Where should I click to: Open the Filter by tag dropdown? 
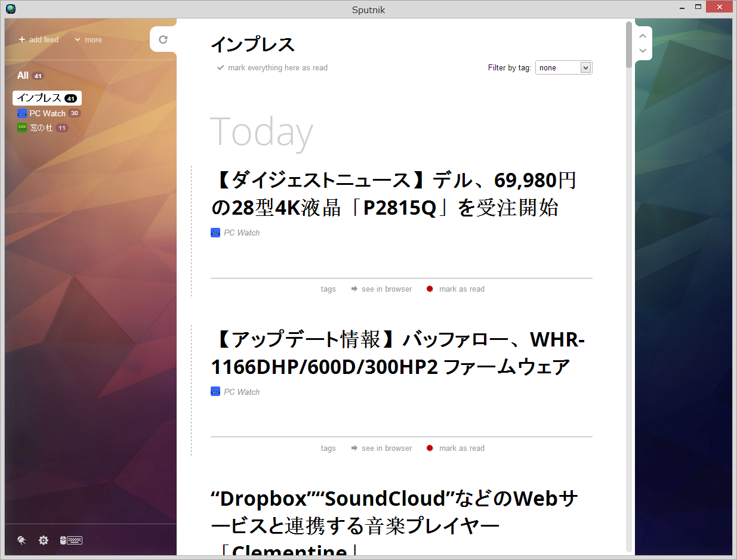click(563, 67)
